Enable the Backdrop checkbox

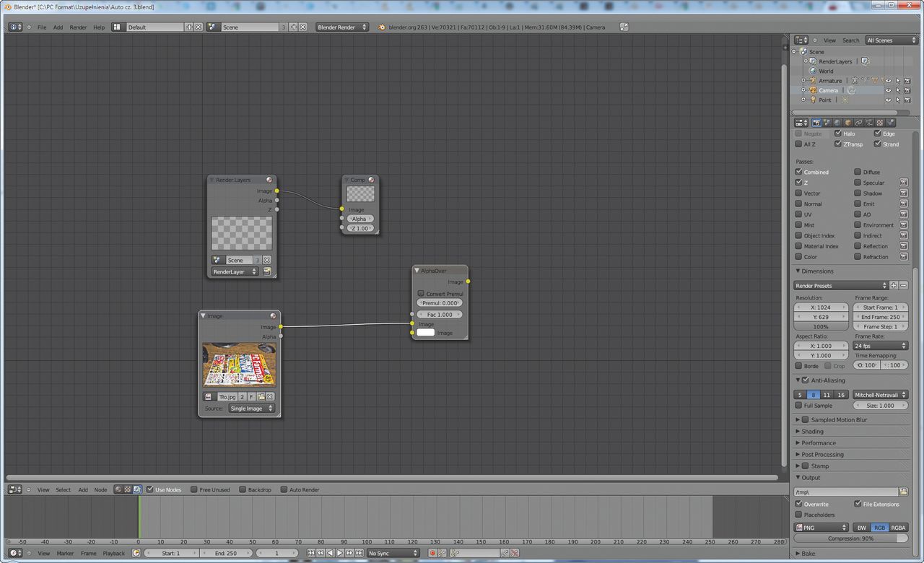point(243,489)
